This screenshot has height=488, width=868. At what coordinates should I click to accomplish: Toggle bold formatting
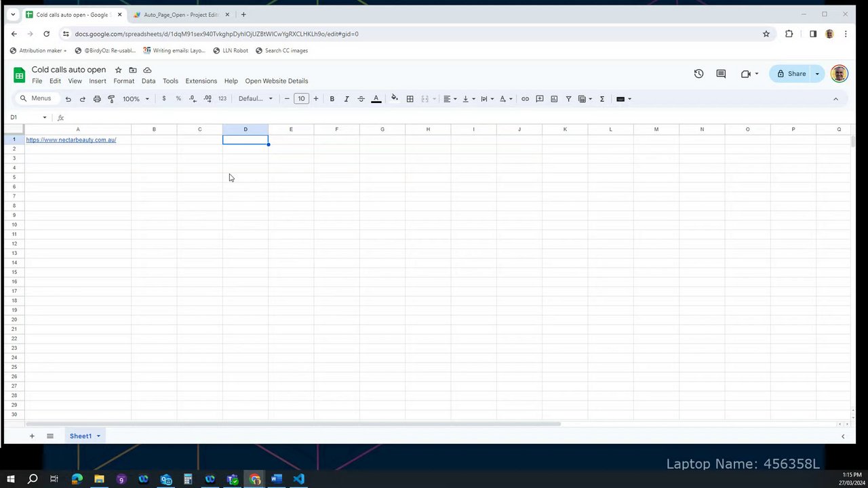(x=332, y=99)
